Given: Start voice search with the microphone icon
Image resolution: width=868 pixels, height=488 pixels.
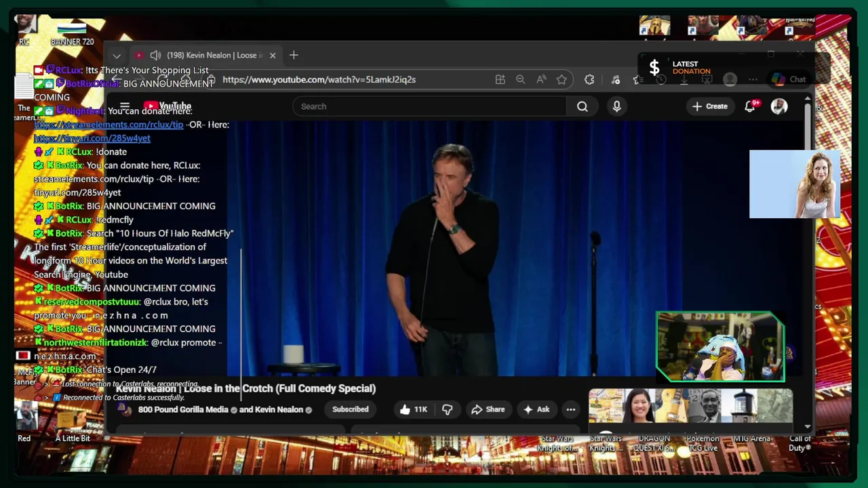Looking at the screenshot, I should (x=616, y=106).
